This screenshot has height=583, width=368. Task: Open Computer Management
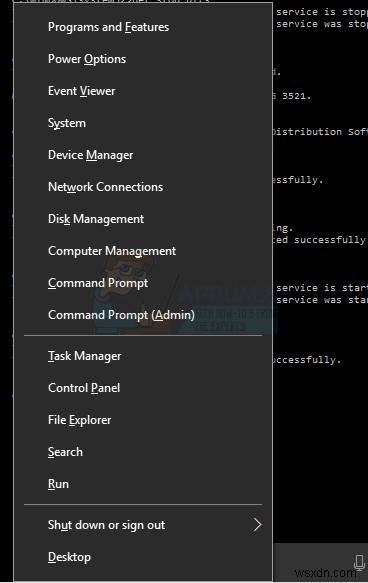143,251
